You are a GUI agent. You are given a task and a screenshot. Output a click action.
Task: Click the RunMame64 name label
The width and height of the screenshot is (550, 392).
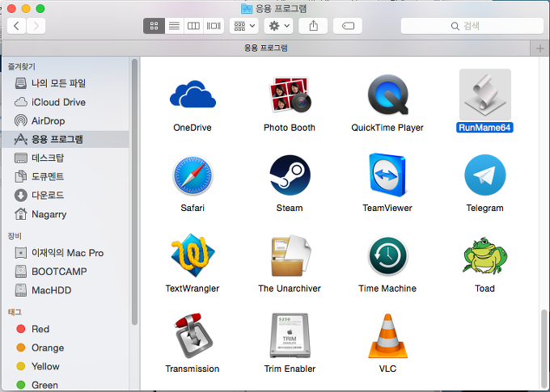[484, 128]
